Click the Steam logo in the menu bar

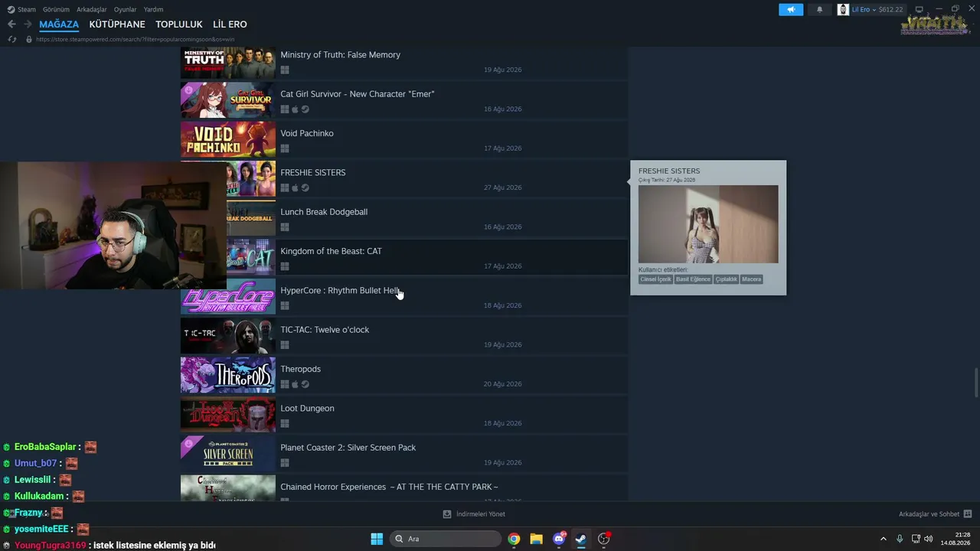[11, 9]
